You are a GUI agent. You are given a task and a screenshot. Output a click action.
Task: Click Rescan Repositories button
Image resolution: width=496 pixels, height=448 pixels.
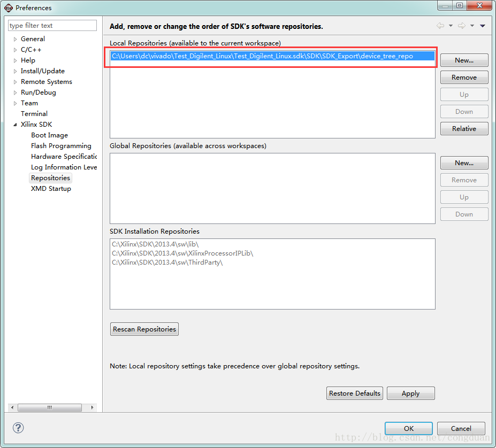(144, 329)
